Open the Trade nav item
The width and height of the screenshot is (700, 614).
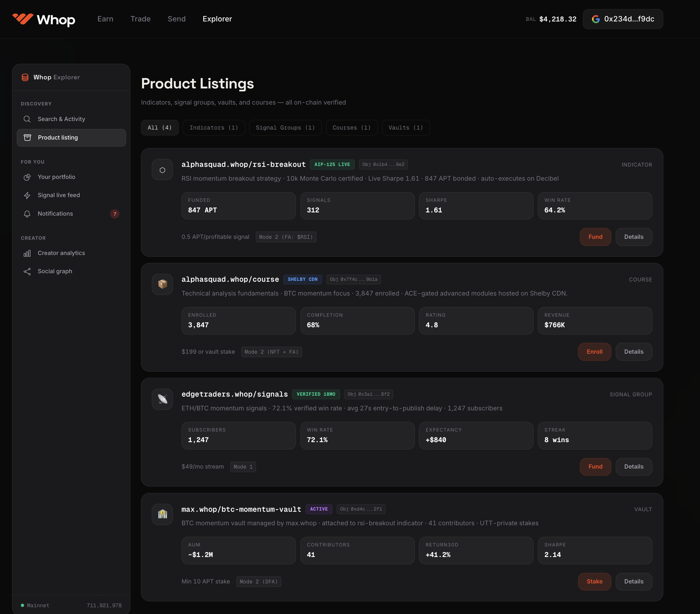point(140,19)
